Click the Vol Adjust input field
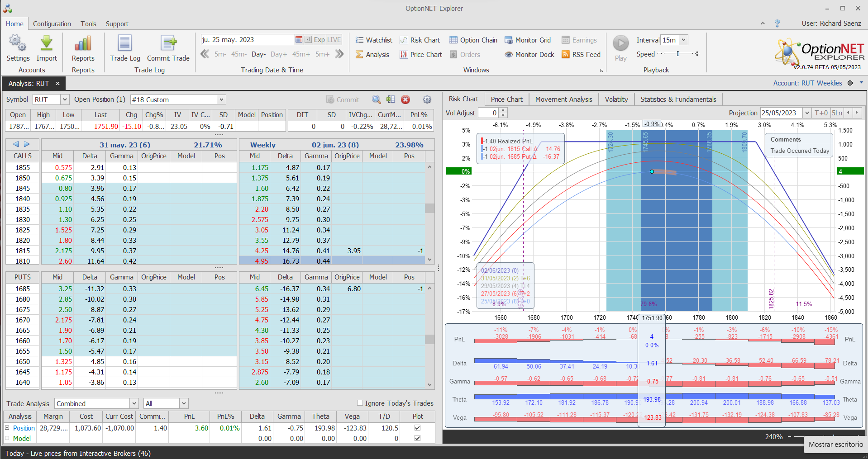 click(x=489, y=113)
